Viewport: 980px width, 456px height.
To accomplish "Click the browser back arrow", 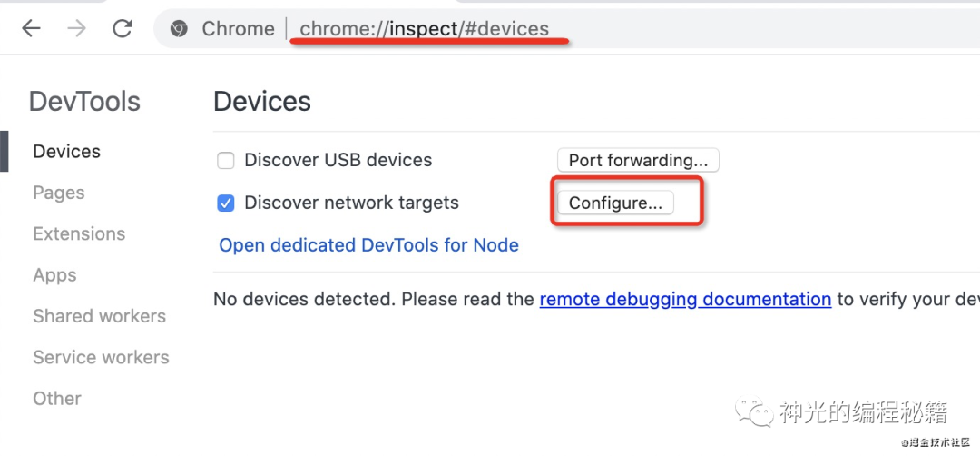I will point(32,29).
